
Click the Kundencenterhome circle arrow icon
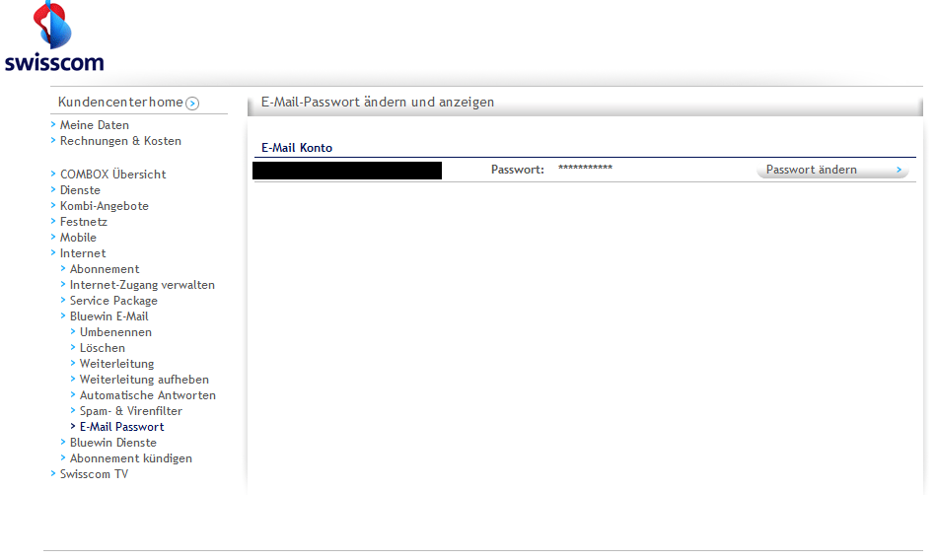(192, 103)
